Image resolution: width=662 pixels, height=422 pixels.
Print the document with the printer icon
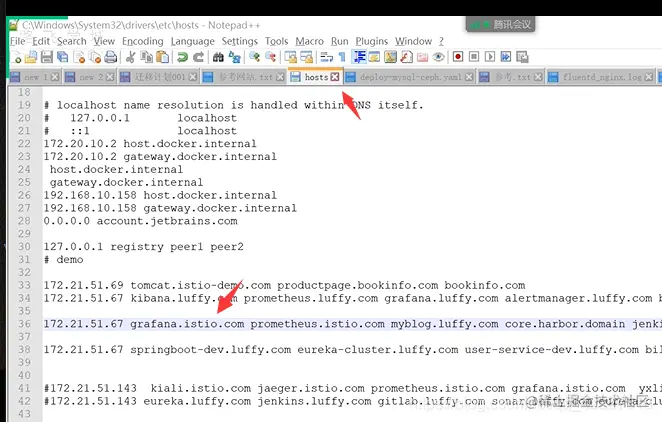tap(111, 57)
